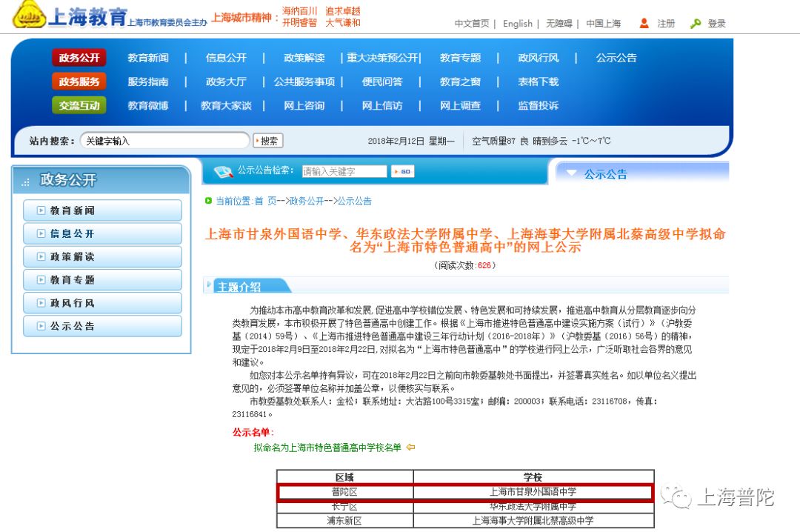Open 公示公告 in left sidebar
The width and height of the screenshot is (800, 532).
coord(102,326)
